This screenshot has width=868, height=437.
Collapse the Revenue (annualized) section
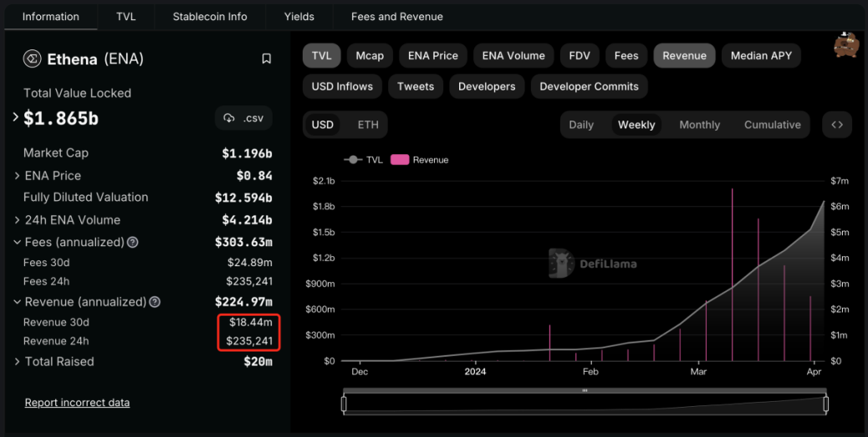pos(18,302)
